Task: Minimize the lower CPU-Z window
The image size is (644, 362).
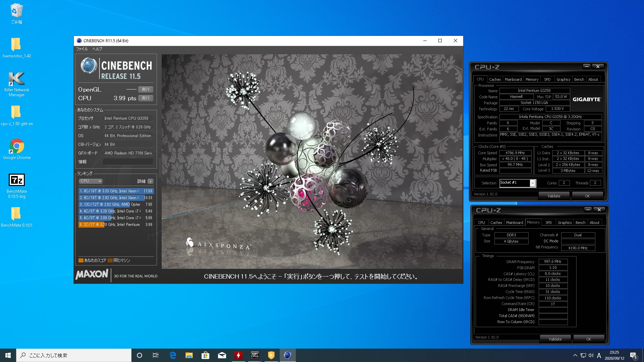Action: click(588, 209)
